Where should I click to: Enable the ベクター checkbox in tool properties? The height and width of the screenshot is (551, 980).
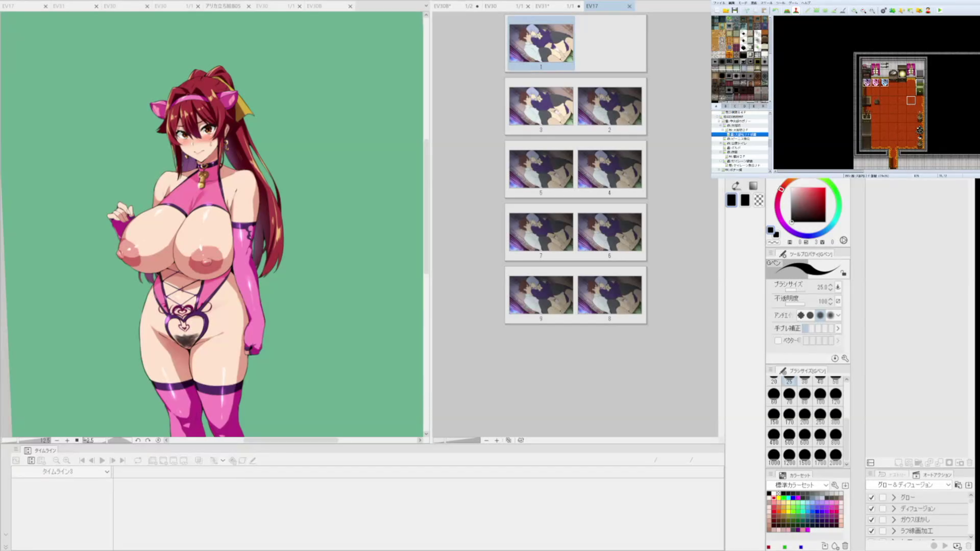778,340
